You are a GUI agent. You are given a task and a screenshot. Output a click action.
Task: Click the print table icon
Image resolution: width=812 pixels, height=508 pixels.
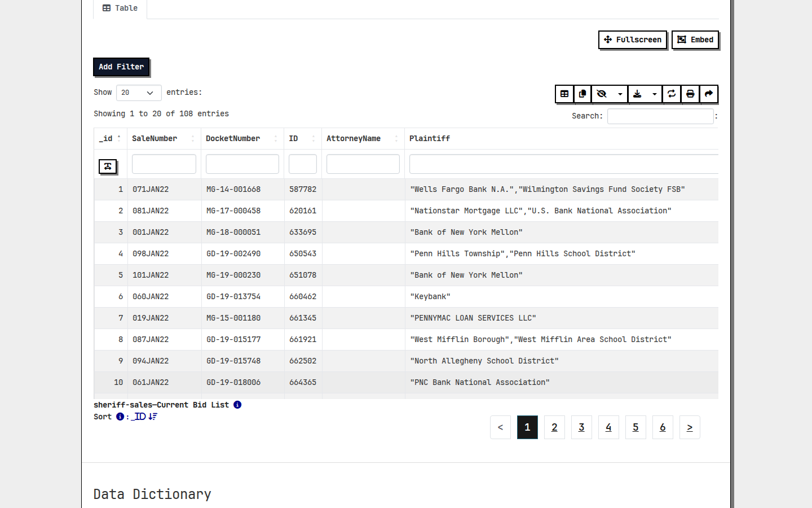690,94
